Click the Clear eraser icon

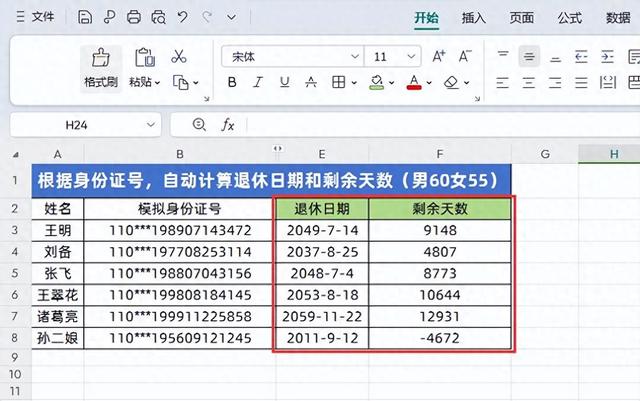click(x=451, y=82)
